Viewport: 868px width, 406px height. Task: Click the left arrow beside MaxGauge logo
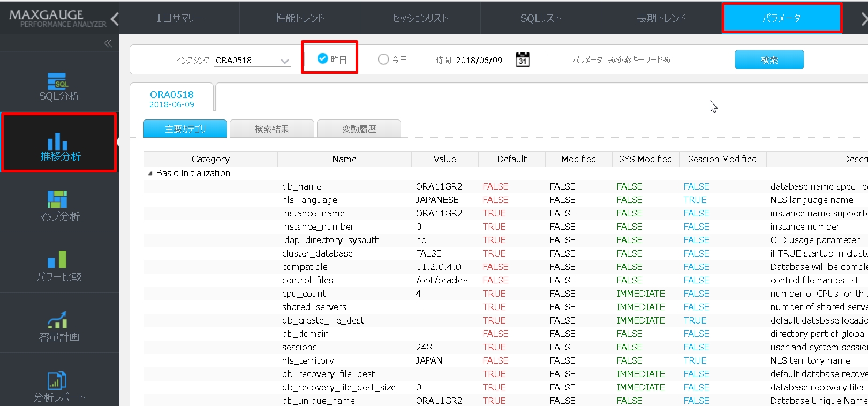[114, 19]
